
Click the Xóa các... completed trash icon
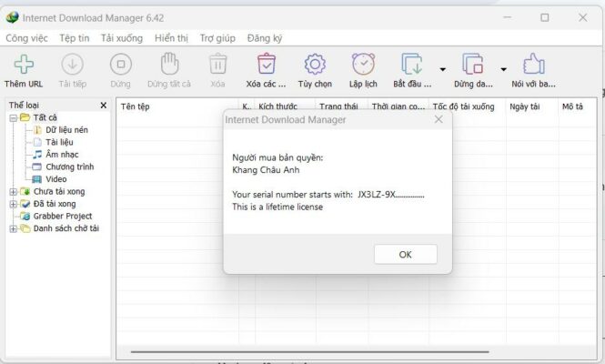point(267,64)
